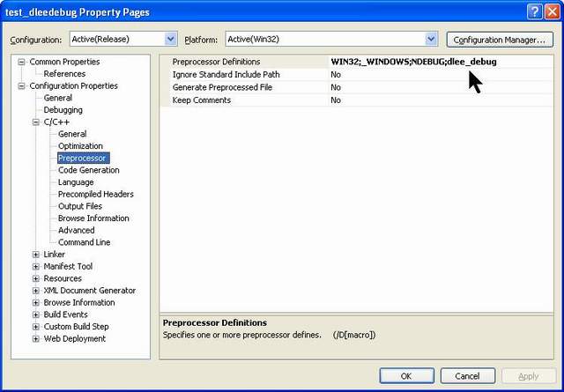Viewport: 564px width, 392px height.
Task: Expand the XML Document Generator node
Action: click(35, 291)
